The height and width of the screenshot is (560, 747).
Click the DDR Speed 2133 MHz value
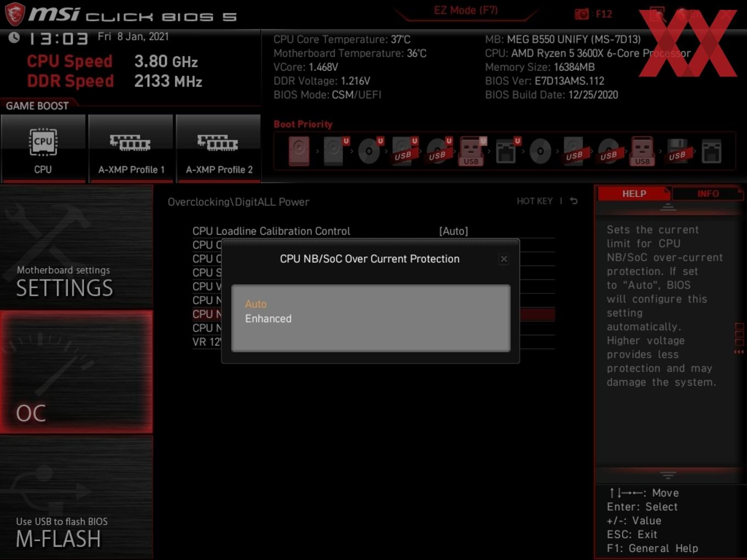click(x=168, y=81)
